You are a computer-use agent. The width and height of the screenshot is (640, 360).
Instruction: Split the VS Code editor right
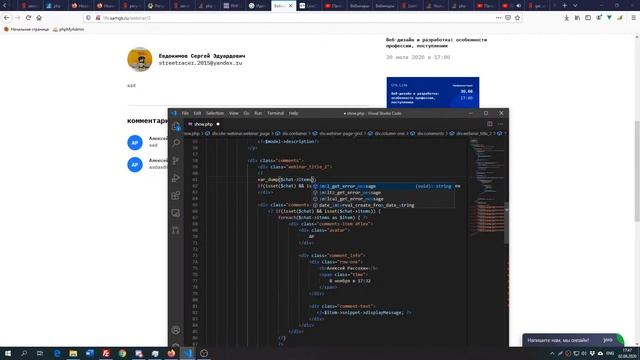tap(490, 124)
